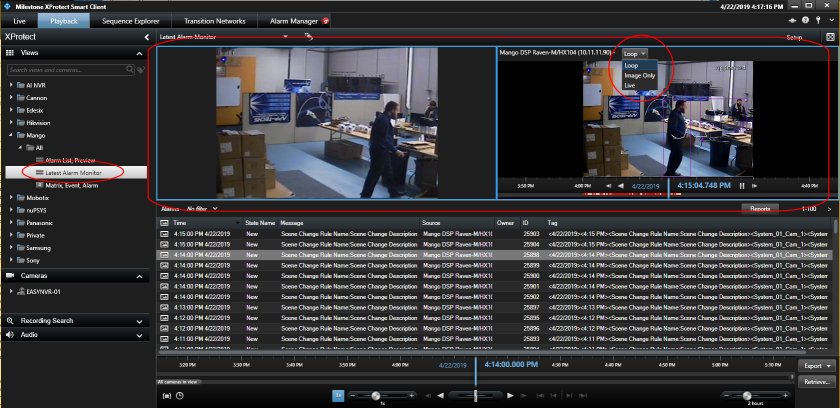Screen dimensions: 840x408
Task: Select the Edesix folder
Action: click(34, 110)
